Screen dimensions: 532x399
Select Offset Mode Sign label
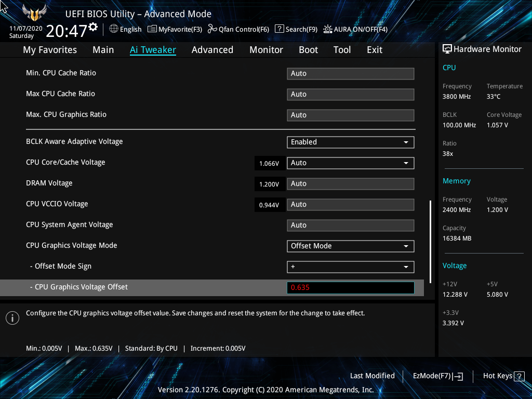61,266
